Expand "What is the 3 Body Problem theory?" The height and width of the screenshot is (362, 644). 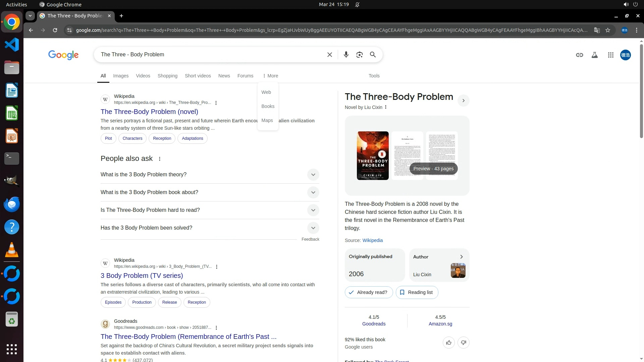[313, 175]
